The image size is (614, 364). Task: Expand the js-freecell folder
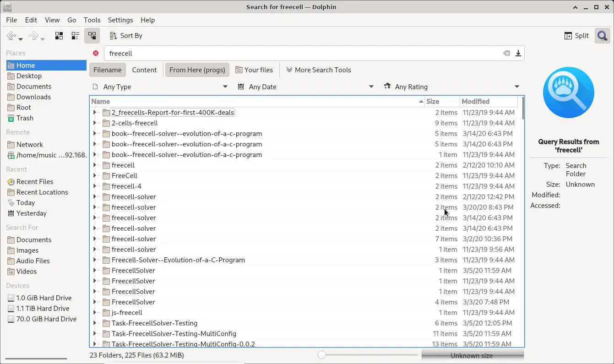point(95,313)
